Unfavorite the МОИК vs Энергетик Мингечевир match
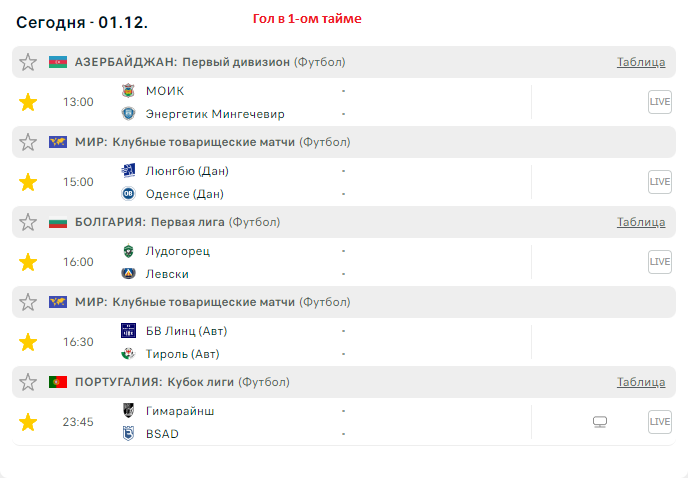 (x=28, y=102)
